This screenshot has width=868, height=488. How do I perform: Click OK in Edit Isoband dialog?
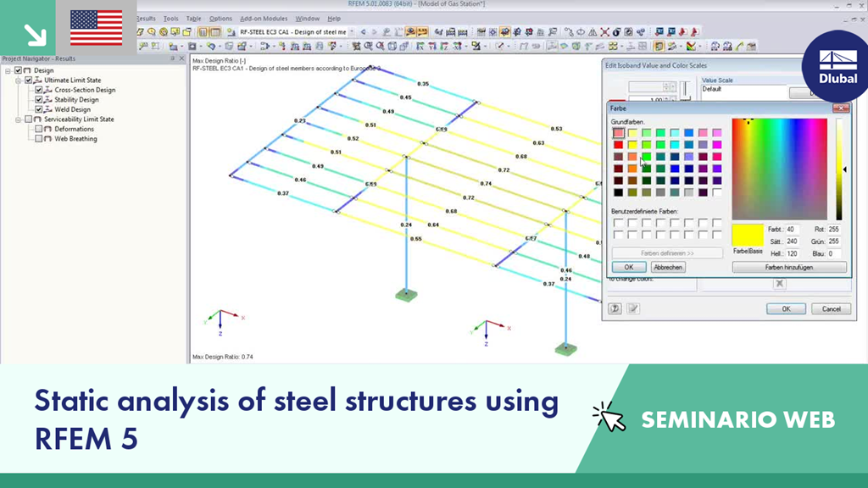pos(786,308)
